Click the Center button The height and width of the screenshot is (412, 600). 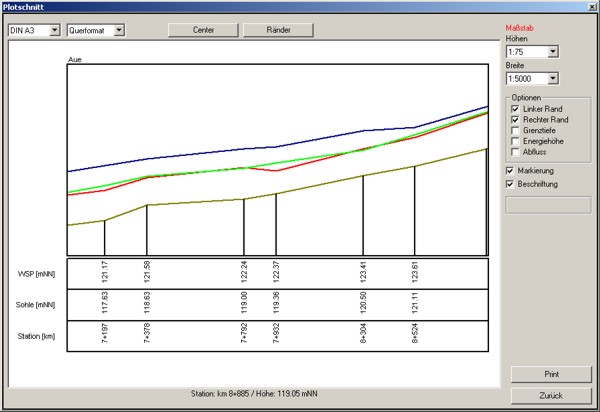204,30
